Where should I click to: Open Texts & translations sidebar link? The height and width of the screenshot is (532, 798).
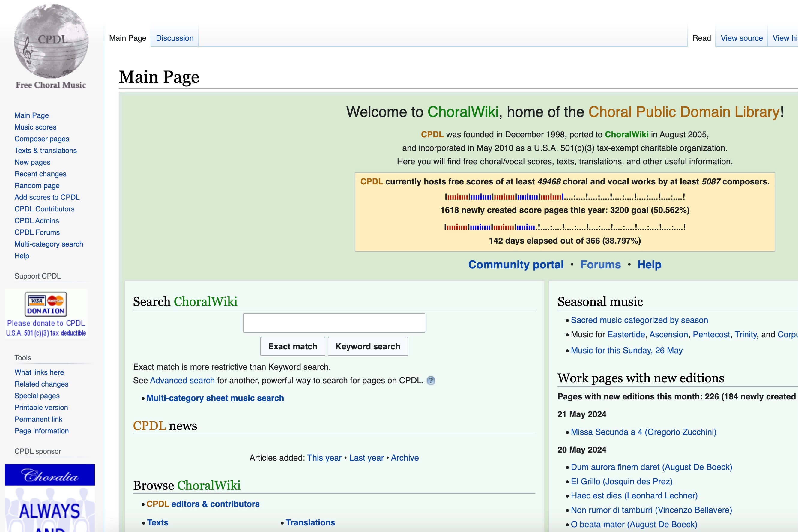coord(46,151)
